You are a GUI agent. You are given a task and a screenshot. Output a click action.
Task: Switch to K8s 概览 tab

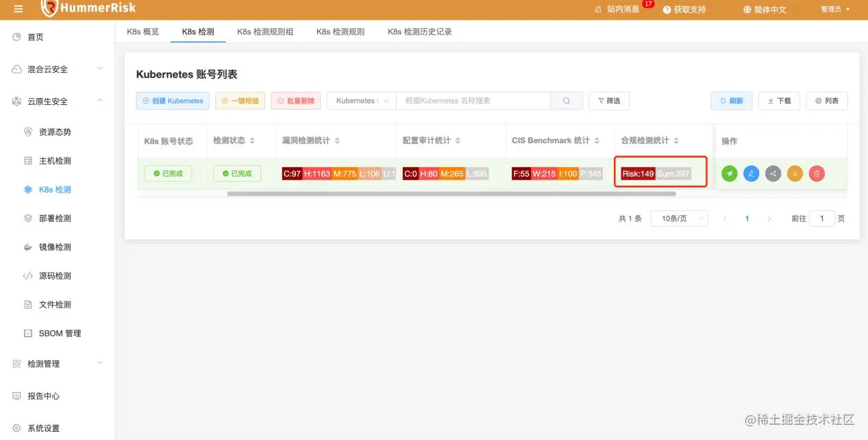pos(142,32)
